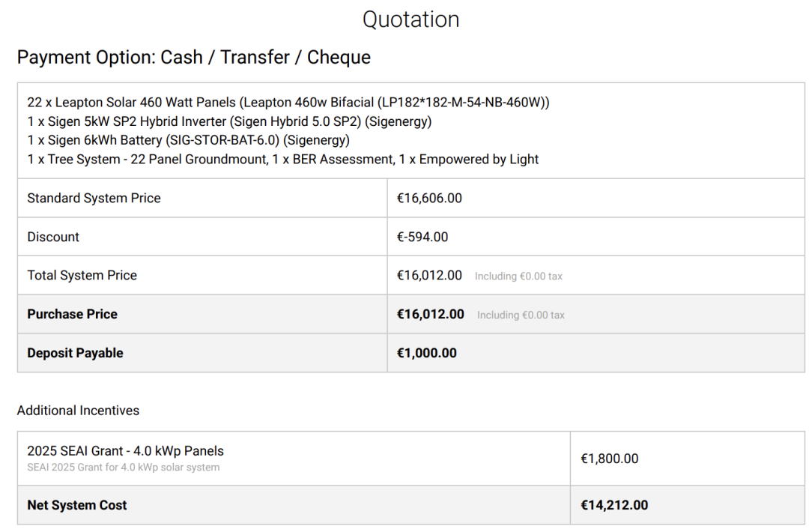Select the €16,606.00 standard price value
This screenshot has width=812, height=532.
429,198
